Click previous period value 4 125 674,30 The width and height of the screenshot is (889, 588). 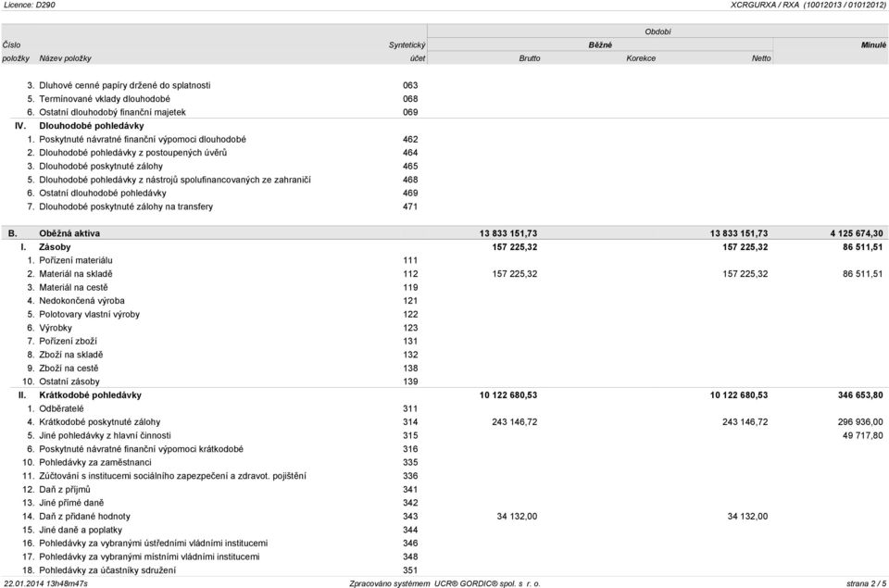pos(856,233)
